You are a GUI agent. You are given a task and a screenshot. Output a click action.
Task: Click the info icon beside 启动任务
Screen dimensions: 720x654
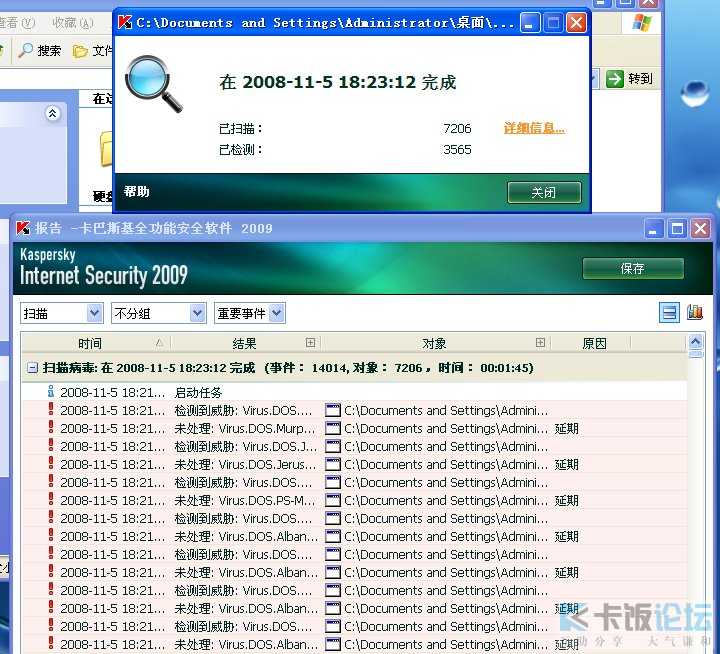pyautogui.click(x=51, y=391)
